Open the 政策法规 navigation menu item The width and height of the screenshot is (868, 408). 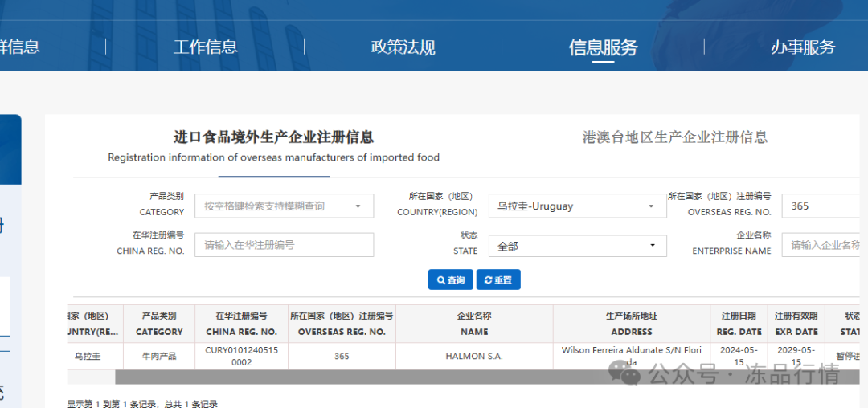403,47
